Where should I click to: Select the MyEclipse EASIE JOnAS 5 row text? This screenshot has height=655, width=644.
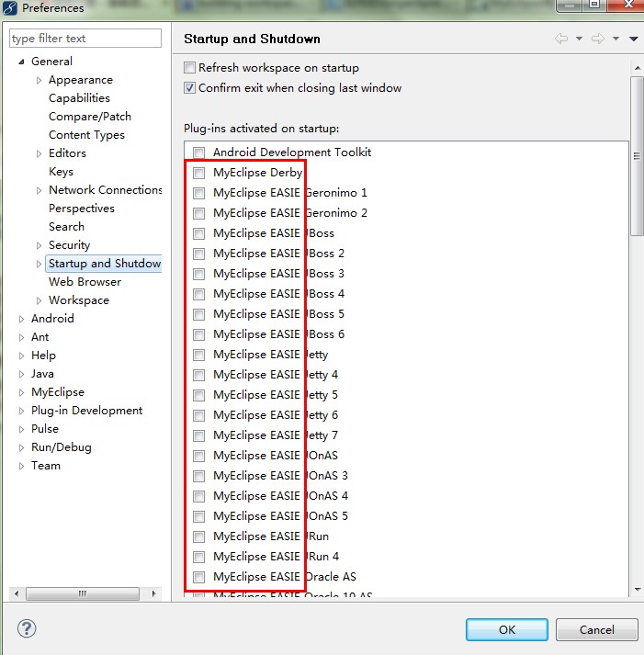coord(280,516)
